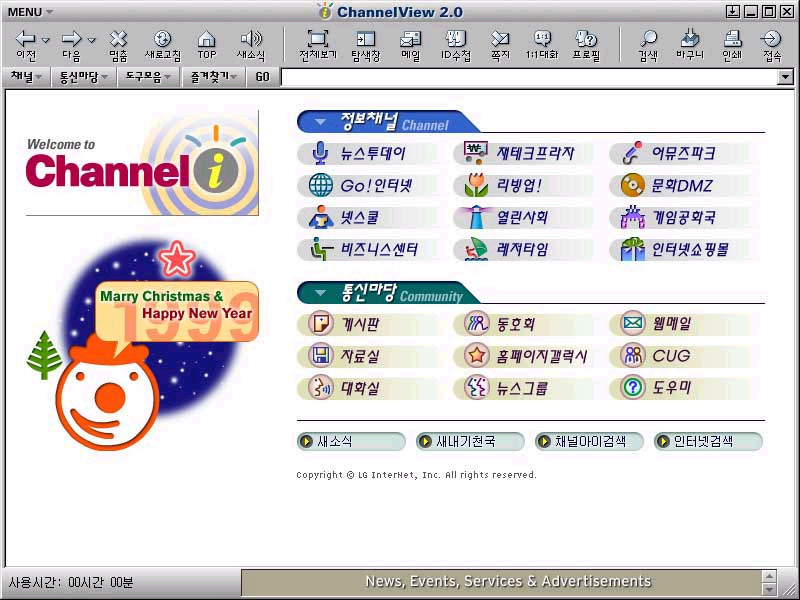Click the GO button
Viewport: 800px width, 600px height.
[x=263, y=77]
